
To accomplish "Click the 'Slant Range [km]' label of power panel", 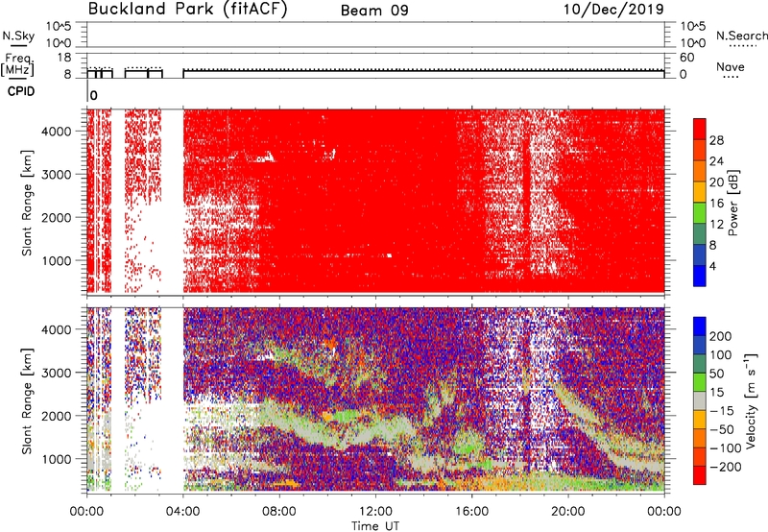I will pos(27,203).
